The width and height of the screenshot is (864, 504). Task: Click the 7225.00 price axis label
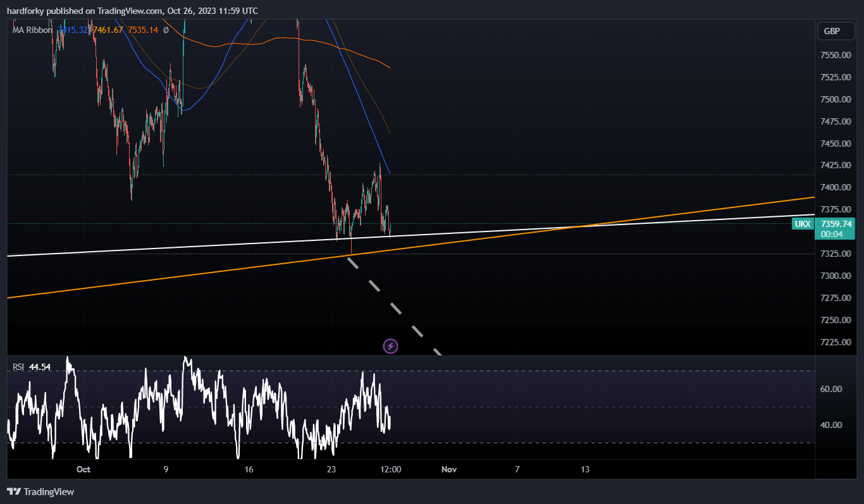[x=836, y=341]
